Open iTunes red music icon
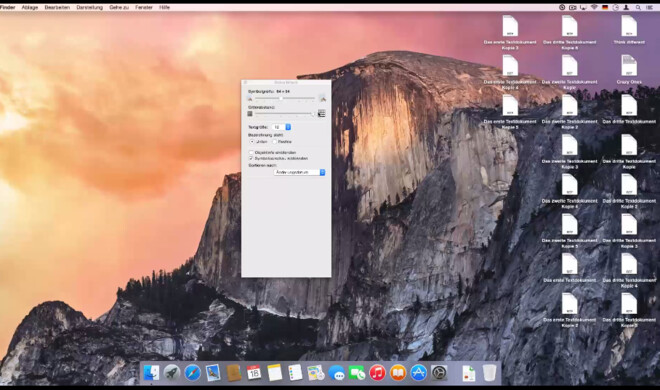The height and width of the screenshot is (390, 660). [378, 373]
